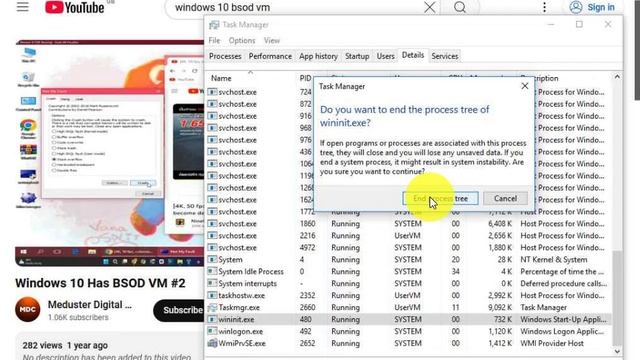The width and height of the screenshot is (640, 360).
Task: Click the WmiPrvSE.exe process icon
Action: [x=212, y=343]
